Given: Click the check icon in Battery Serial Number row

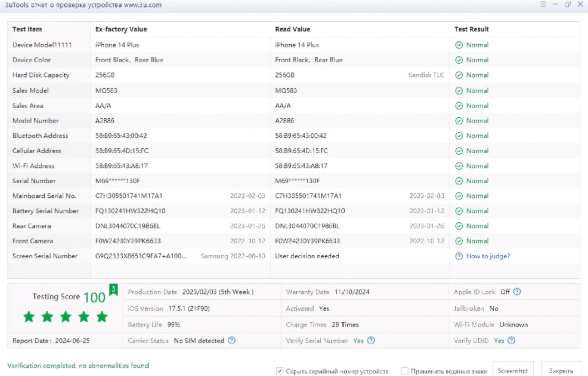Looking at the screenshot, I should tap(459, 211).
